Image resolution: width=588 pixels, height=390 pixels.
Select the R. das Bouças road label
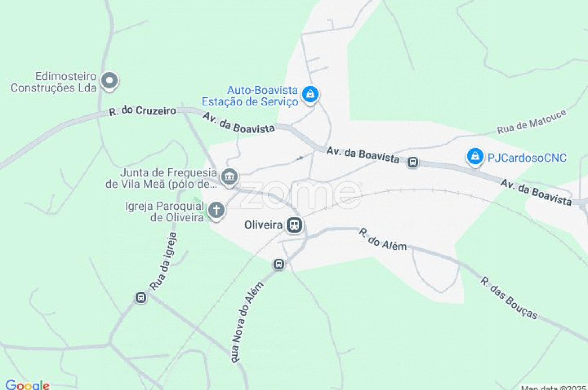(x=509, y=298)
